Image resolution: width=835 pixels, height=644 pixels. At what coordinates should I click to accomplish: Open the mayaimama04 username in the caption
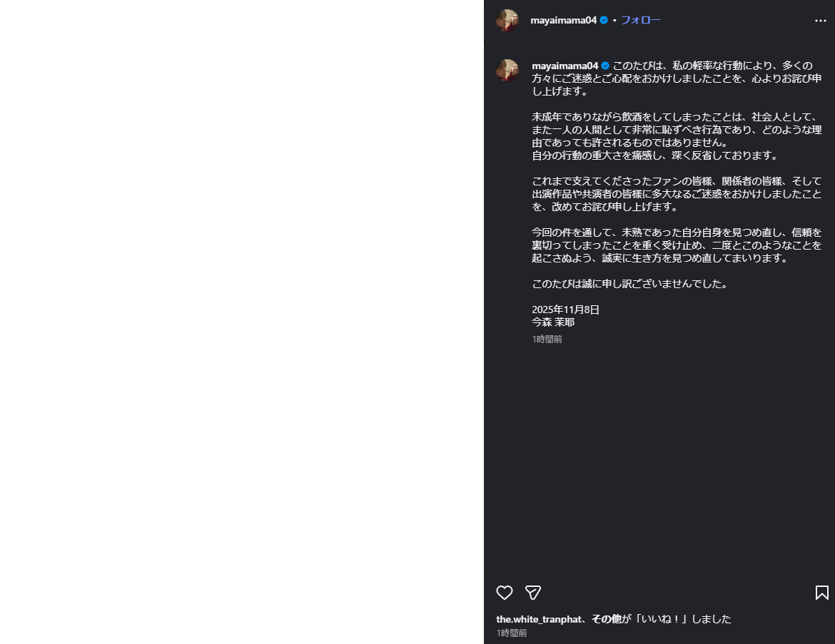(565, 66)
